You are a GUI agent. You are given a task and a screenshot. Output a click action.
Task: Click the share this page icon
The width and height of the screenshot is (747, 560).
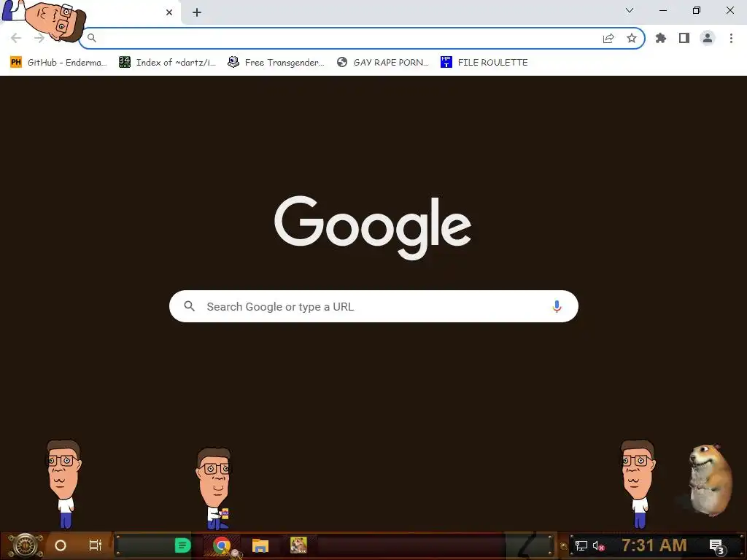point(608,38)
